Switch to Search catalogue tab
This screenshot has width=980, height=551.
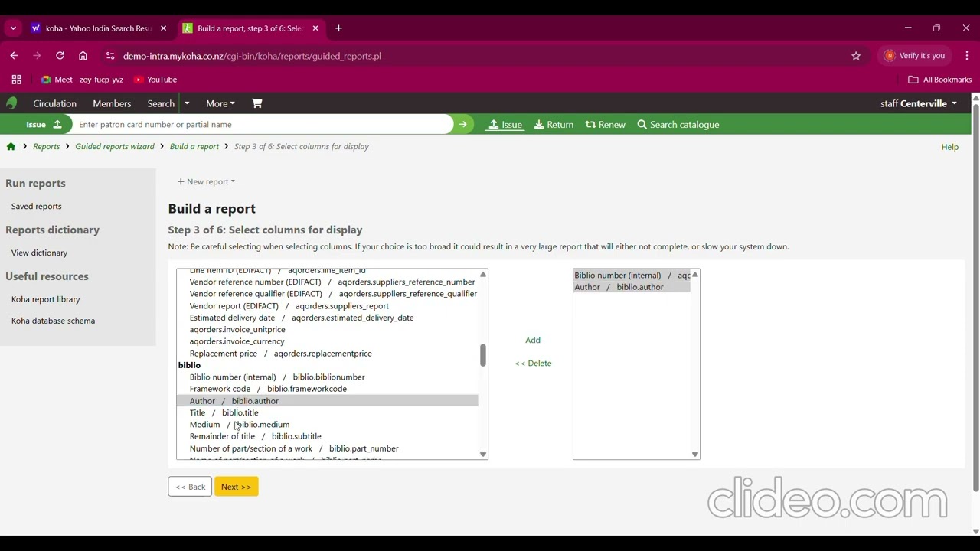[678, 125]
